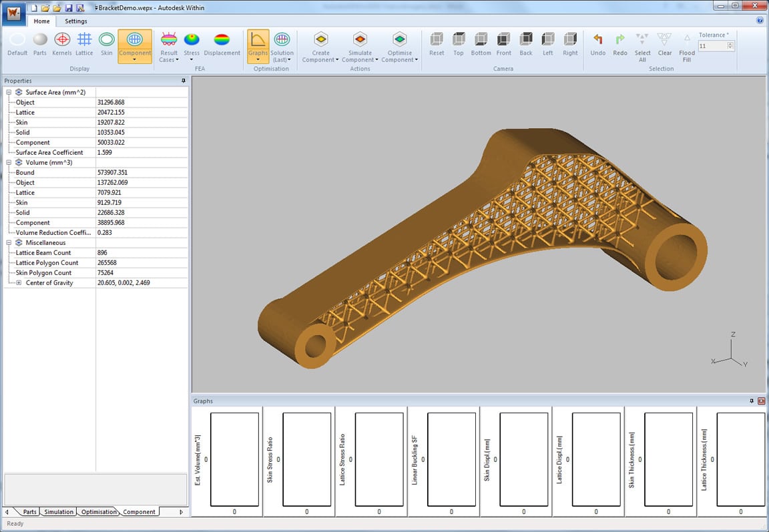Click the Tolerance value input field
The image size is (769, 532).
(712, 46)
